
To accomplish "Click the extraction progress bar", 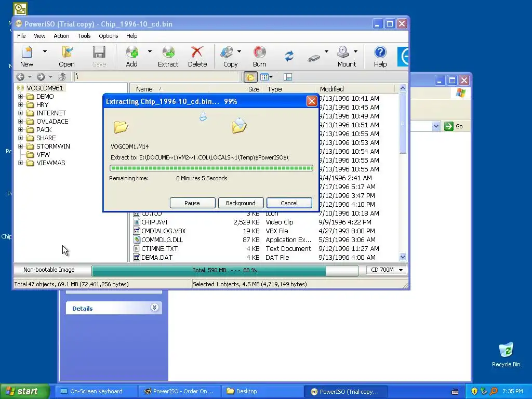I will pos(211,168).
